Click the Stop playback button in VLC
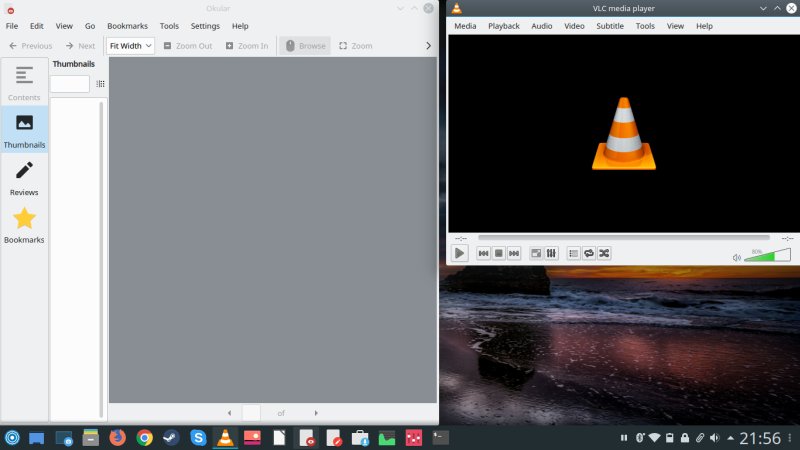This screenshot has height=450, width=800. 498,254
